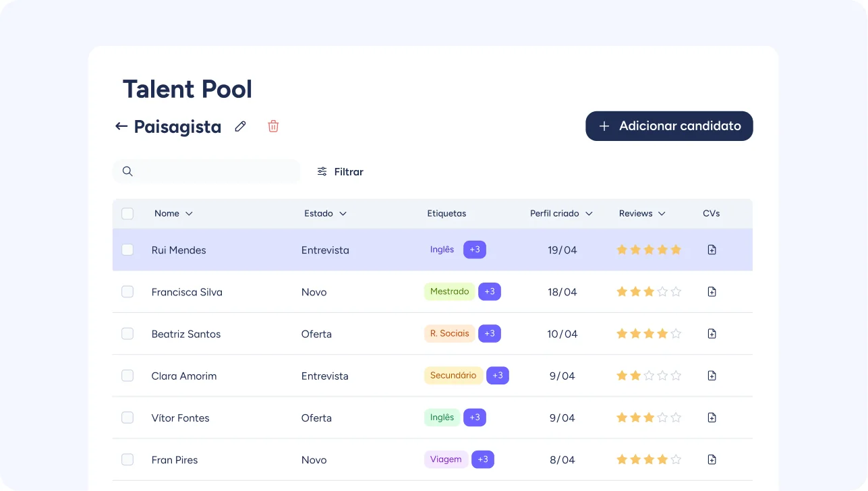The height and width of the screenshot is (491, 868).
Task: Select Beatriz Santos row checkbox
Action: pos(127,333)
